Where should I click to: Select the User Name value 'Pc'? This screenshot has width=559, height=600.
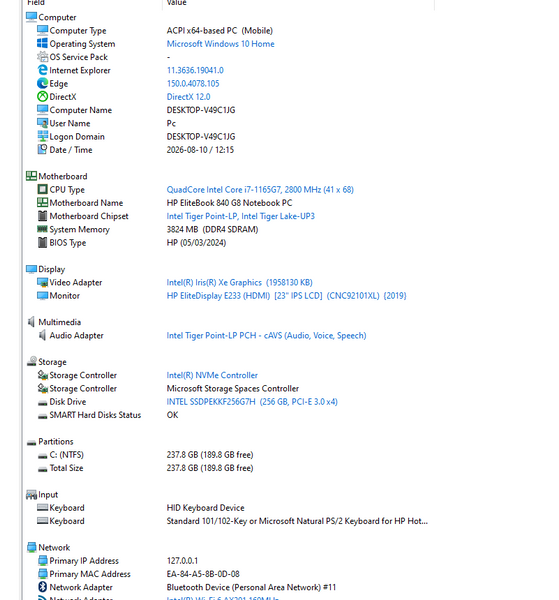pyautogui.click(x=171, y=123)
